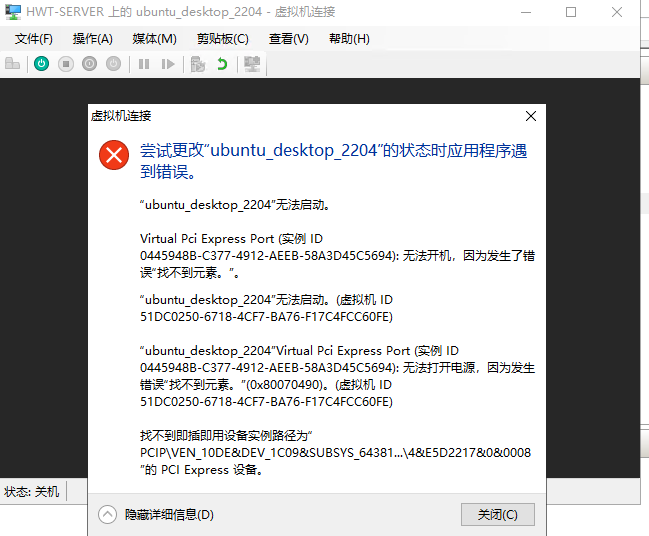The image size is (649, 536).
Task: Open the 媒体(M) menu
Action: pyautogui.click(x=154, y=39)
